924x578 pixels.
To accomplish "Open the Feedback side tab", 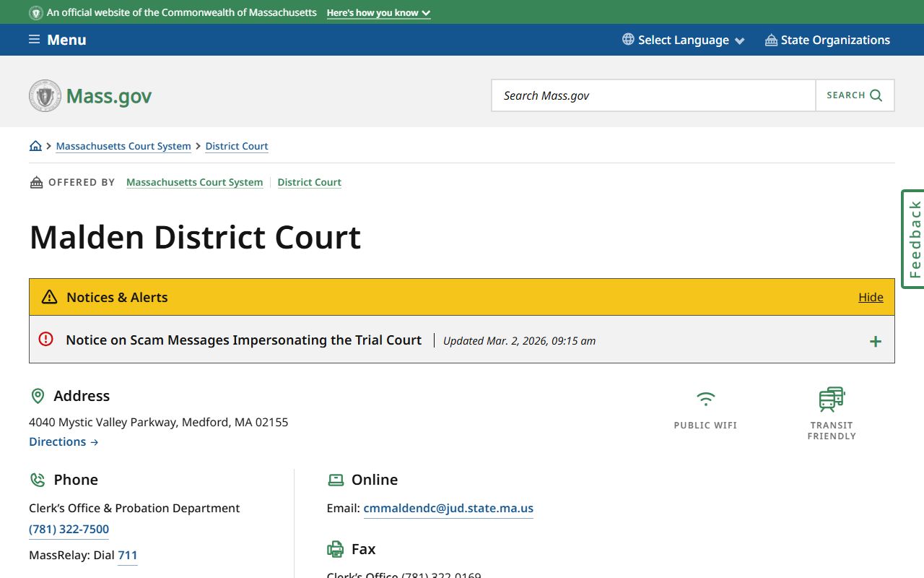I will (x=914, y=239).
